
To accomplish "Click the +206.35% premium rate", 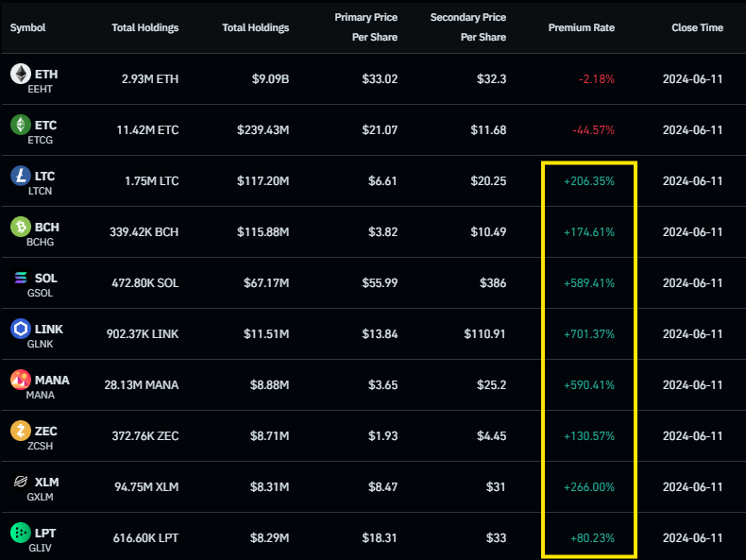I will (x=589, y=180).
